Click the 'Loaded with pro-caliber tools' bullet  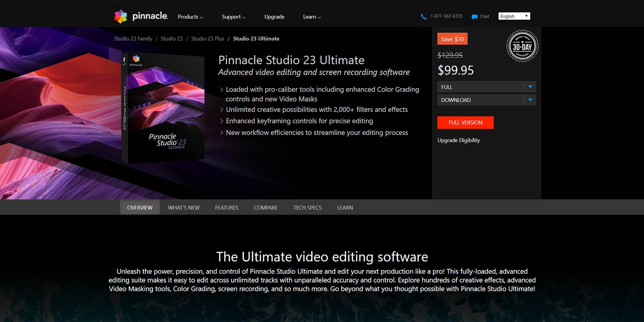[x=322, y=94]
